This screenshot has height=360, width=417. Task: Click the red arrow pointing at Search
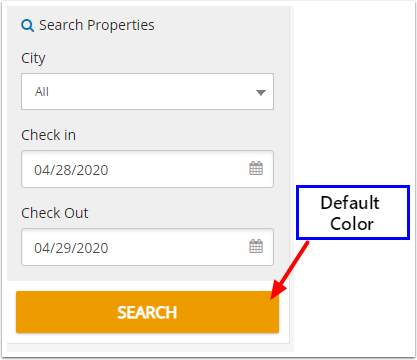tap(289, 270)
